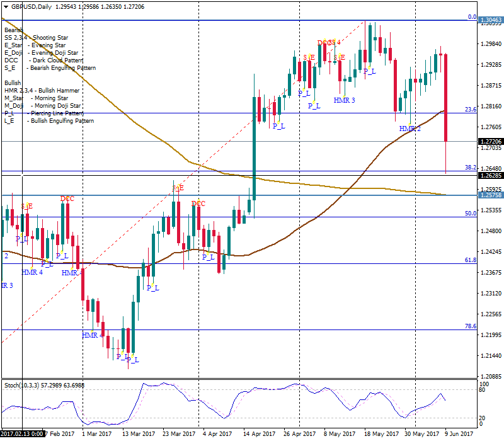Click the Fibonacci 23.6 level label
The image size is (504, 441).
tap(470, 109)
